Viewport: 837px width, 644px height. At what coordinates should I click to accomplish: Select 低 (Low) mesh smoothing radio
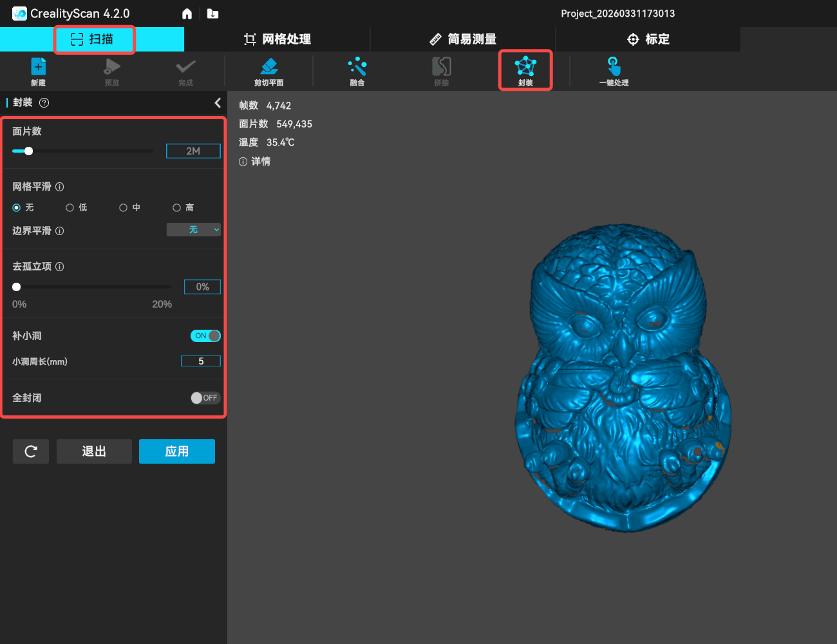coord(70,207)
